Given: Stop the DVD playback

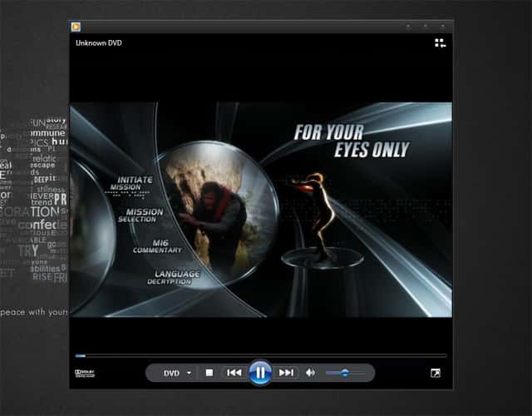Looking at the screenshot, I should (x=209, y=373).
